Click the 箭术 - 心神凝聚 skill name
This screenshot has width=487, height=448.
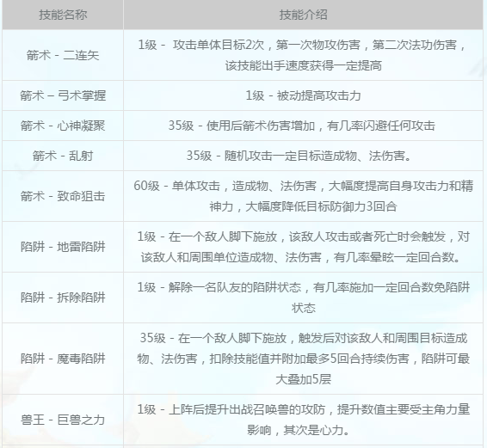click(x=63, y=126)
